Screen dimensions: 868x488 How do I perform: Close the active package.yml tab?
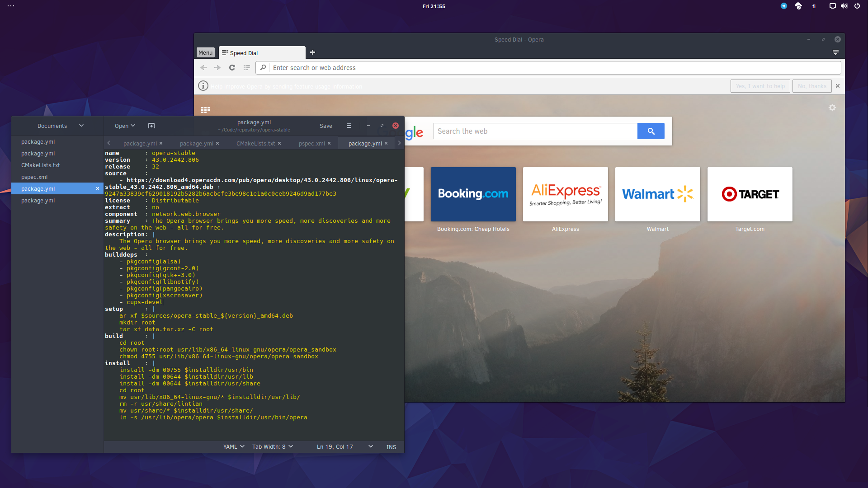click(x=386, y=143)
